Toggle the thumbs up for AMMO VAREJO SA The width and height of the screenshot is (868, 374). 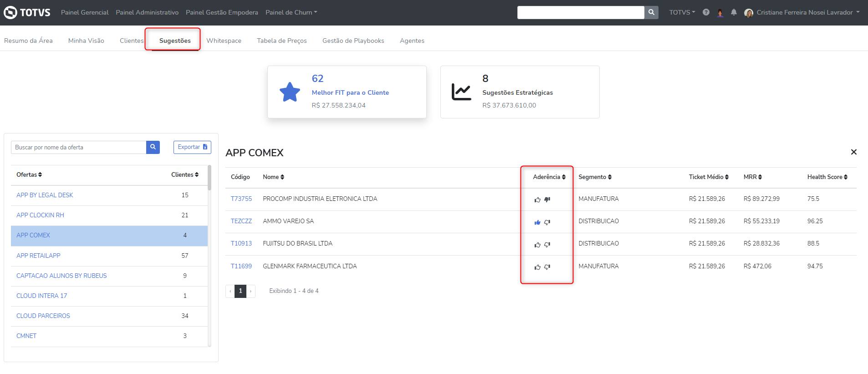pyautogui.click(x=537, y=222)
